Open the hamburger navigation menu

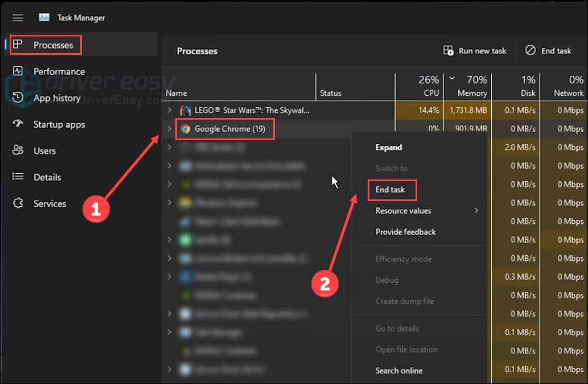[x=18, y=18]
